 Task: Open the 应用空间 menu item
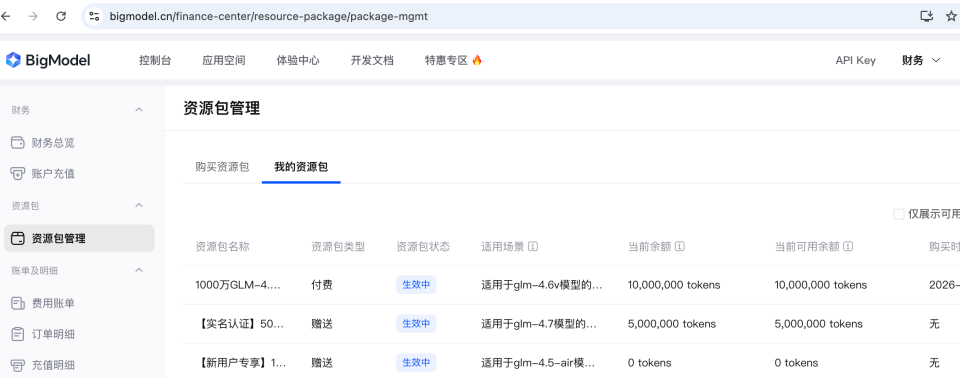click(x=223, y=60)
